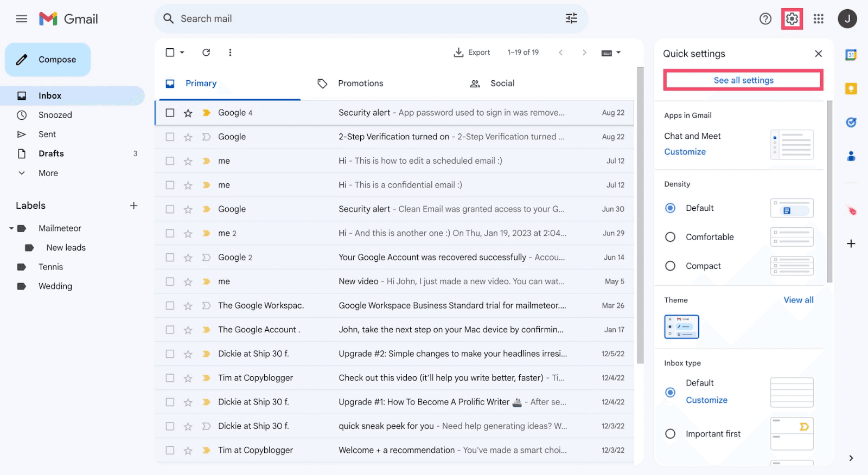This screenshot has width=868, height=475.
Task: Tick checkbox for 2-Step Verification email
Action: coord(170,137)
